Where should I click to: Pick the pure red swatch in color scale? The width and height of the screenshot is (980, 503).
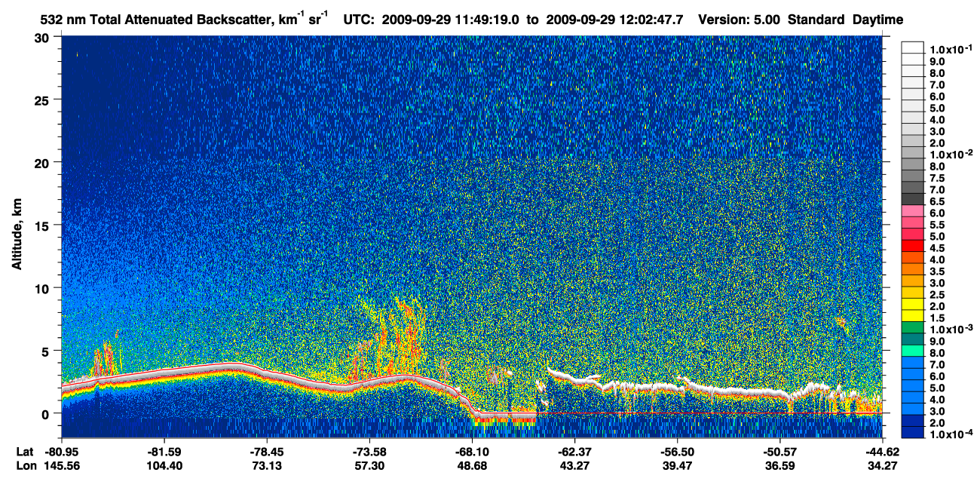click(x=913, y=246)
